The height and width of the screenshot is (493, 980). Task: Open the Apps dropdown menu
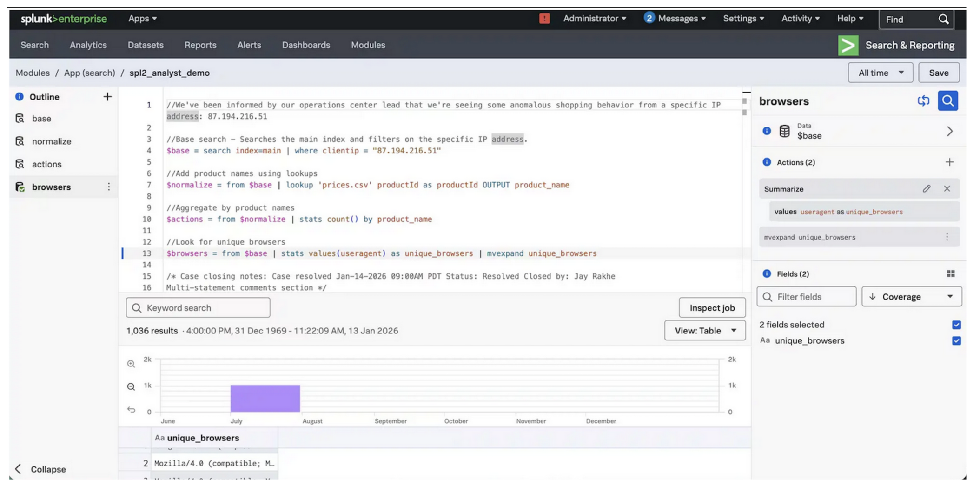coord(142,19)
